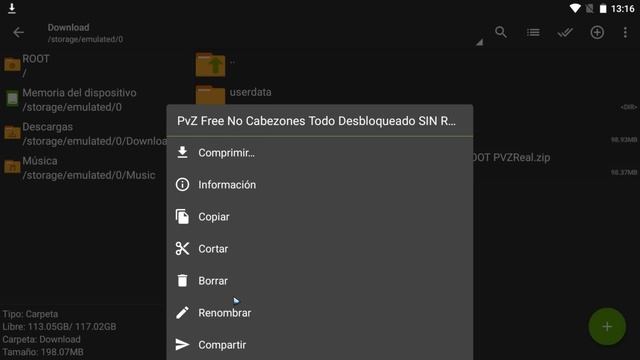Open the download notification icon in status bar

point(12,8)
